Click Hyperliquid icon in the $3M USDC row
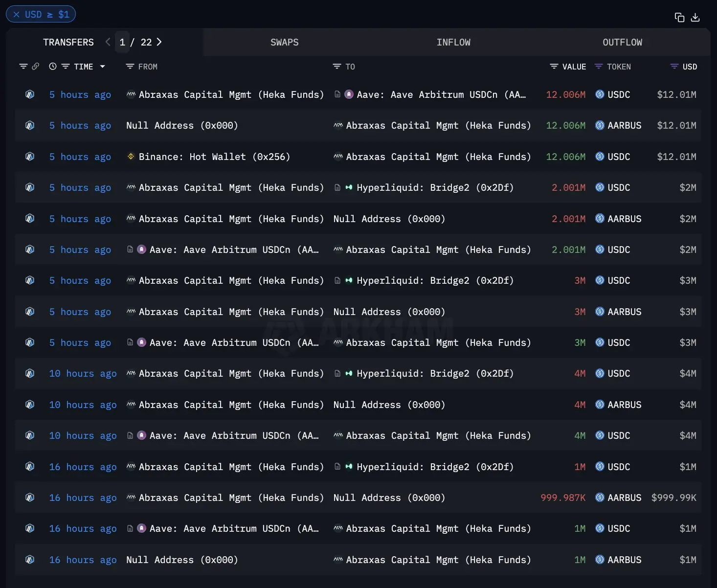717x588 pixels. (x=349, y=280)
